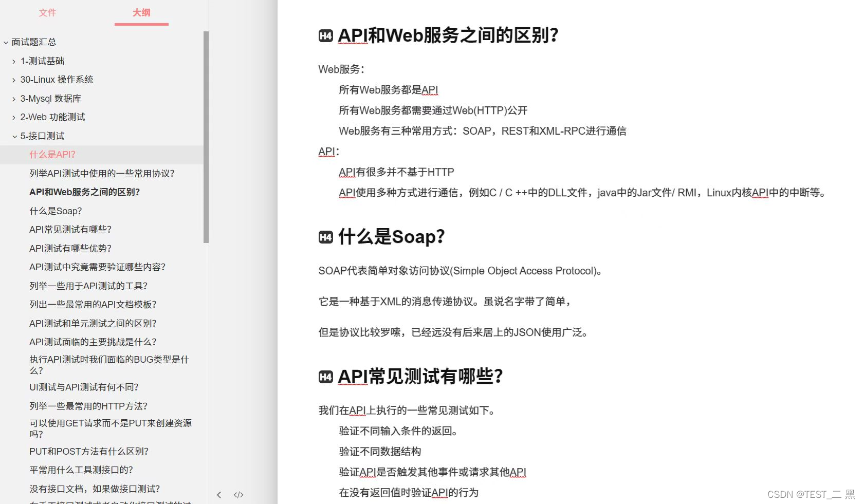Go to PUT和POST方法有什么区别? entry
Image resolution: width=863 pixels, height=504 pixels.
tap(89, 452)
